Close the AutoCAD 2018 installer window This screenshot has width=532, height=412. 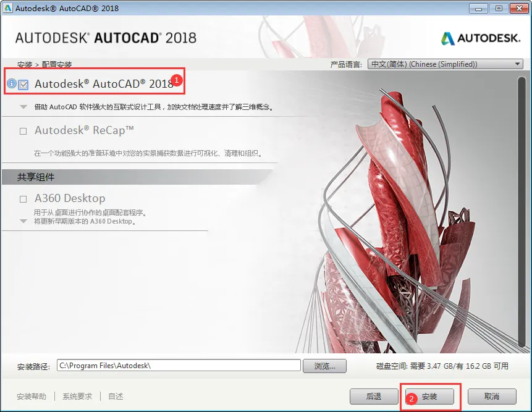(x=520, y=9)
